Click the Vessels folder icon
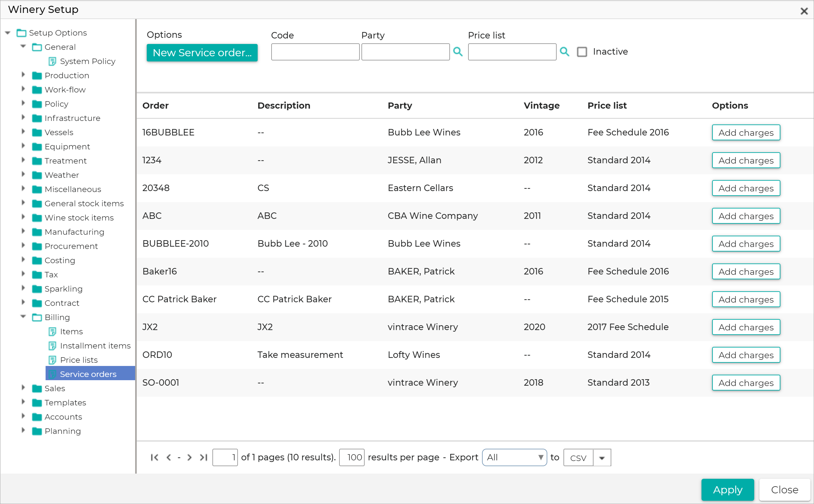Viewport: 814px width, 504px height. tap(37, 133)
